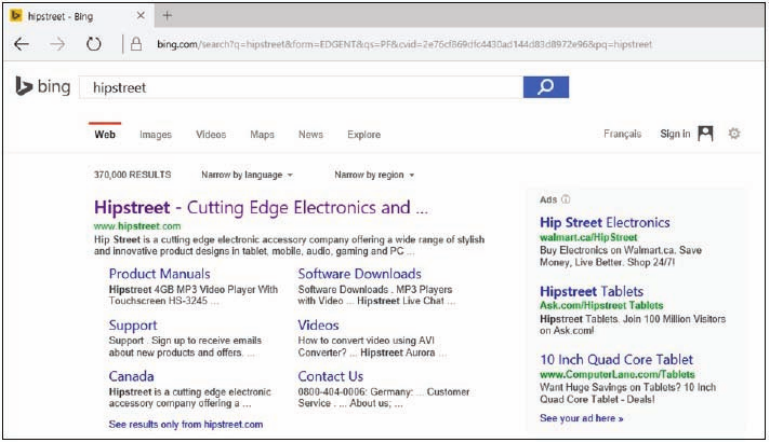This screenshot has height=442, width=769.
Task: Select the Web tab
Action: pos(105,134)
